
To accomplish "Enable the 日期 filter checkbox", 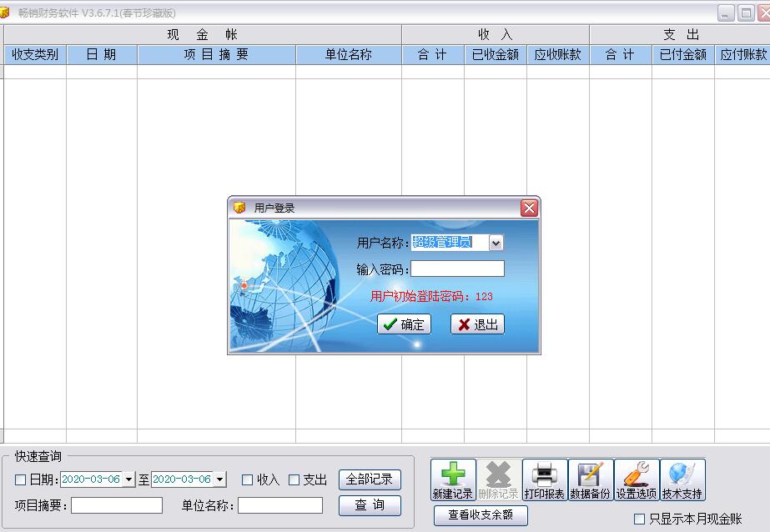I will coord(21,479).
